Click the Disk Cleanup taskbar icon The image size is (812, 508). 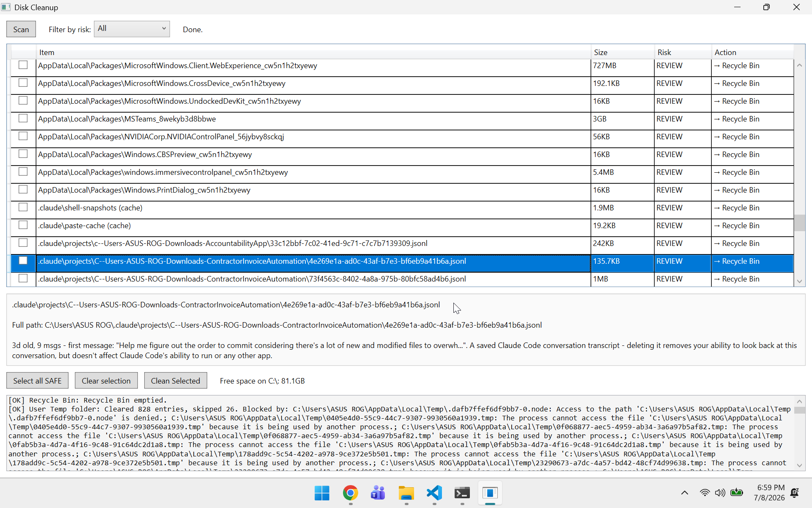pyautogui.click(x=490, y=493)
